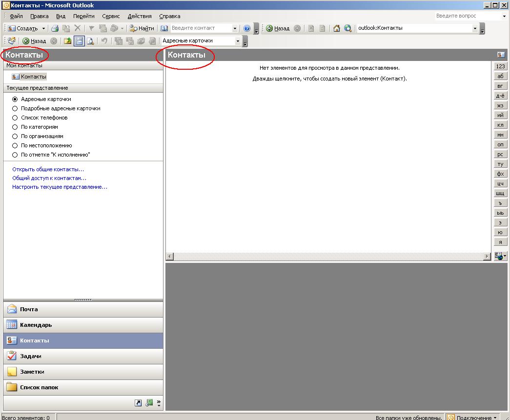The image size is (510, 420).
Task: Click Назад in the advanced toolbar
Action: click(x=34, y=41)
